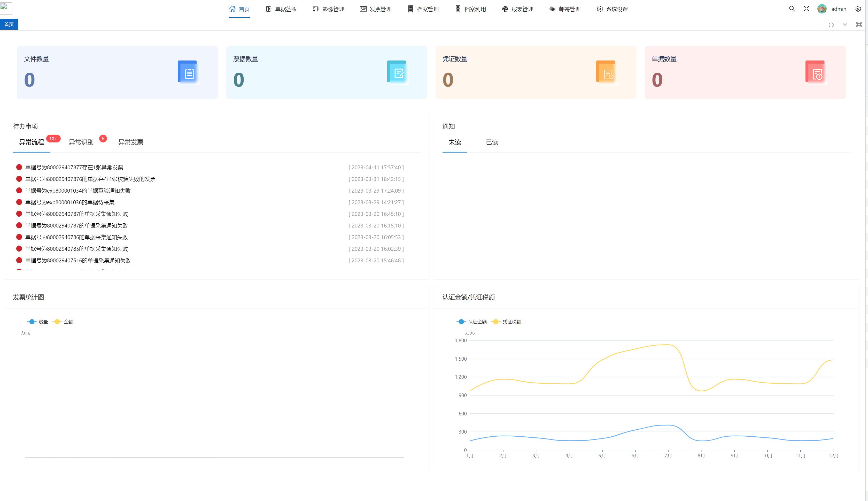The image size is (868, 501).
Task: Switch to the 异常识别 tab
Action: point(81,142)
